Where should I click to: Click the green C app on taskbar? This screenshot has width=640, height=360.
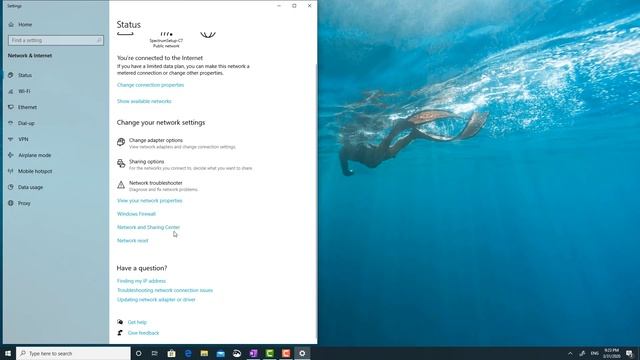[269, 353]
